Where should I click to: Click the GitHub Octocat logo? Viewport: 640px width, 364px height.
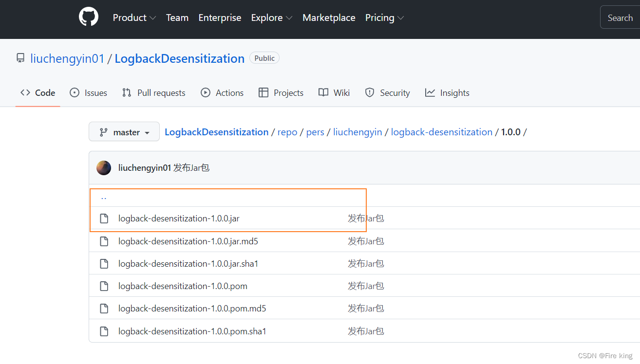point(88,16)
